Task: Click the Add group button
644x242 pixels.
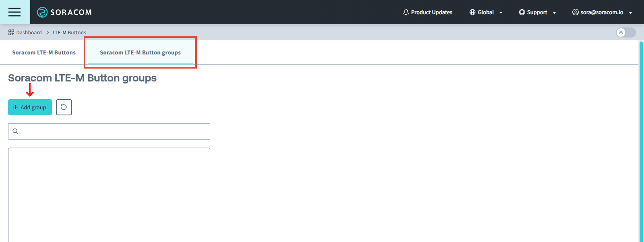Action: click(30, 107)
